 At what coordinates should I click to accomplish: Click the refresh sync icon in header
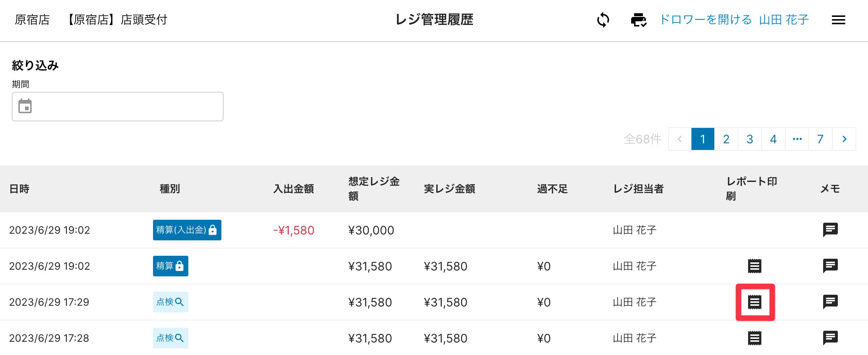pyautogui.click(x=603, y=20)
